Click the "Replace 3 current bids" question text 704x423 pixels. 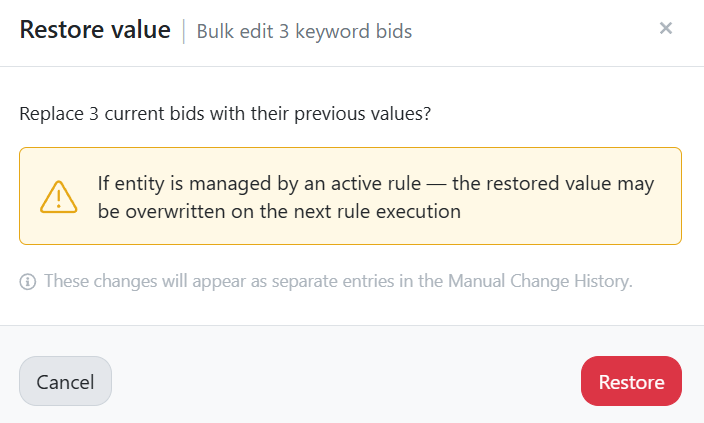225,114
